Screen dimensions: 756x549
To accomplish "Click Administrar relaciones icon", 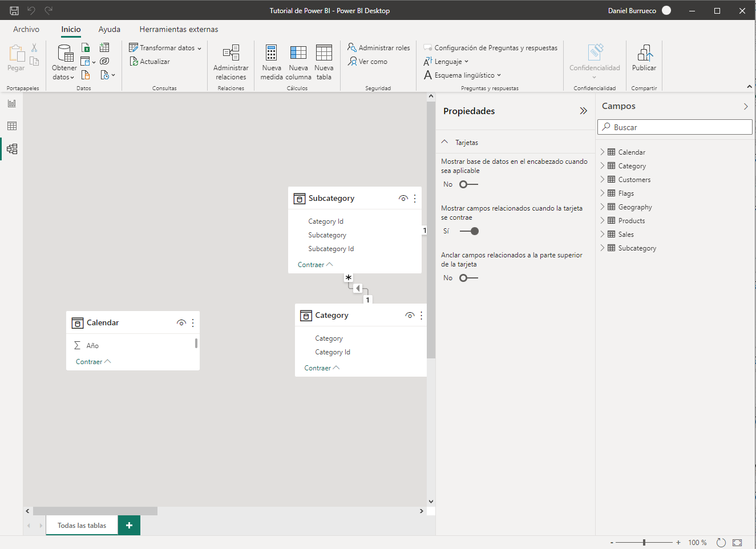I will (x=231, y=53).
